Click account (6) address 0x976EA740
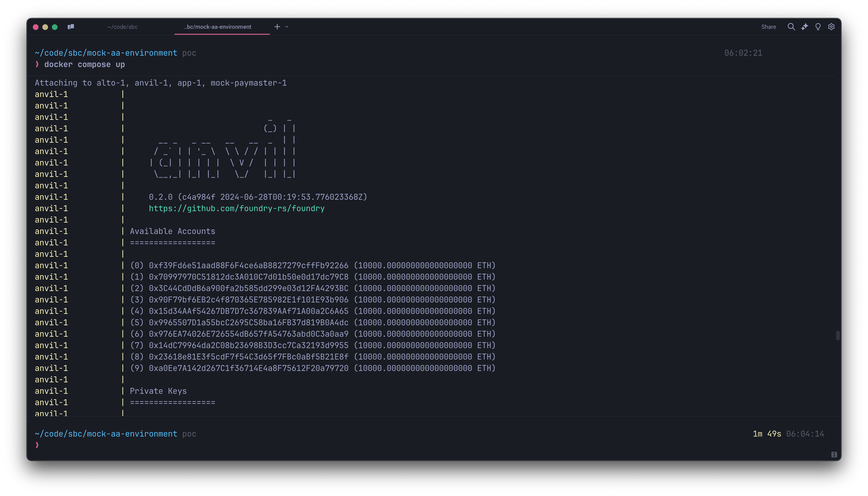Viewport: 868px width, 496px height. [x=249, y=334]
